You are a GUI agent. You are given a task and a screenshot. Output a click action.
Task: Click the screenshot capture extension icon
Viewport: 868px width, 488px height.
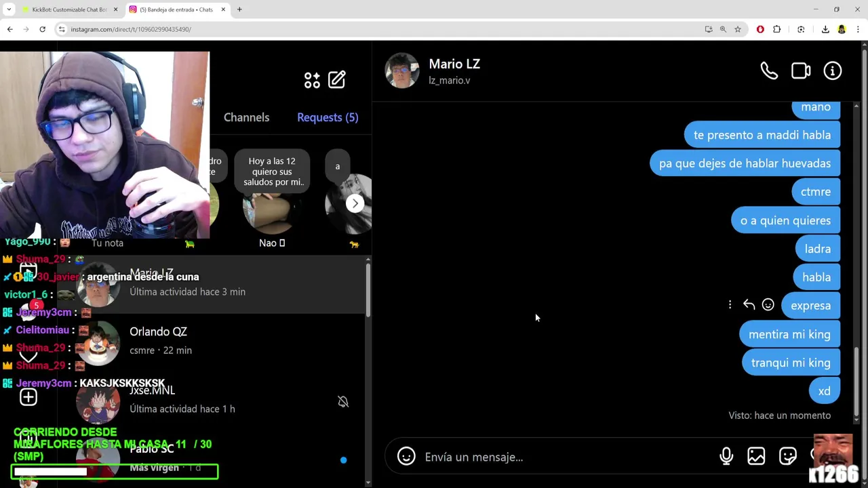point(801,29)
